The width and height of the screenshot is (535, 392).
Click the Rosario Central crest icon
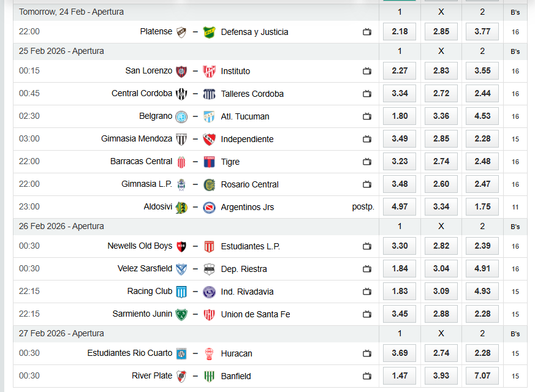click(x=209, y=184)
